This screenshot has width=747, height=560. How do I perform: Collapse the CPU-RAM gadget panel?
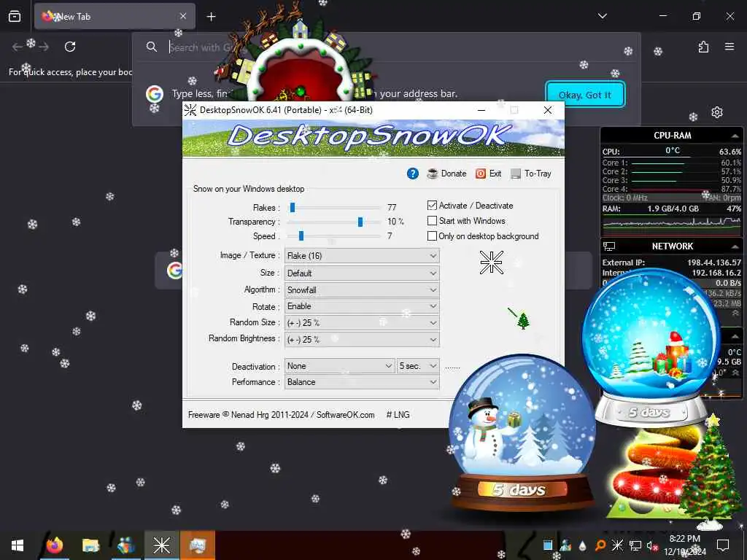pyautogui.click(x=735, y=136)
